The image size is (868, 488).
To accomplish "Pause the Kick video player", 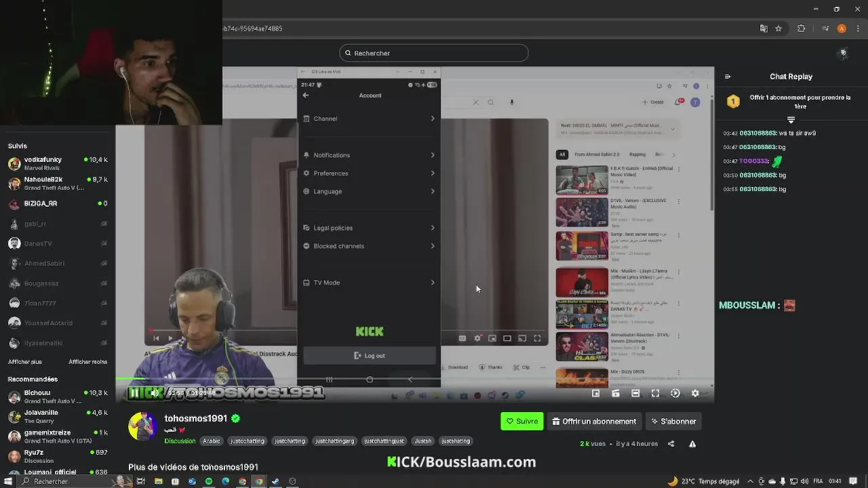I will pyautogui.click(x=134, y=392).
